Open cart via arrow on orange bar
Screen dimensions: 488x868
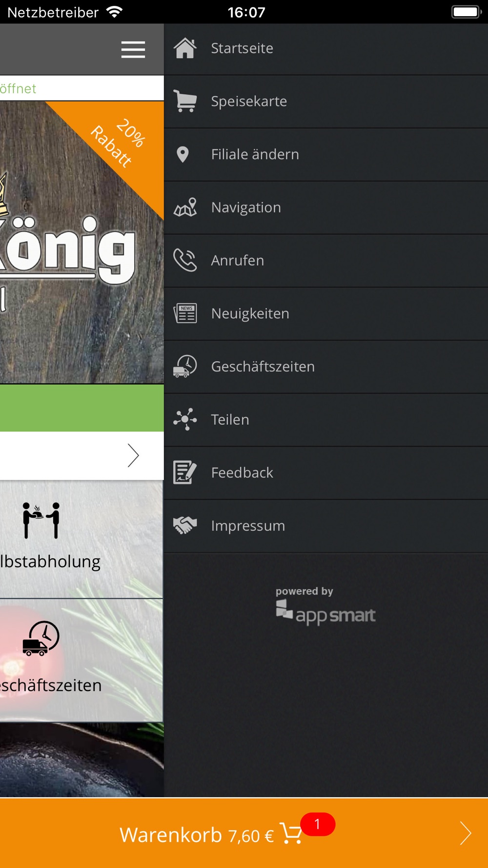[x=466, y=833]
